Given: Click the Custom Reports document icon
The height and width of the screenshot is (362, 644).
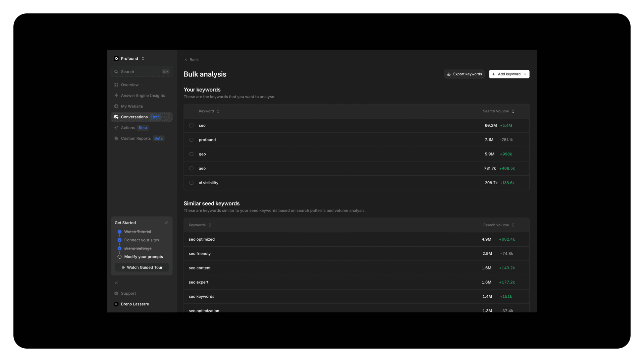Looking at the screenshot, I should coord(116,138).
